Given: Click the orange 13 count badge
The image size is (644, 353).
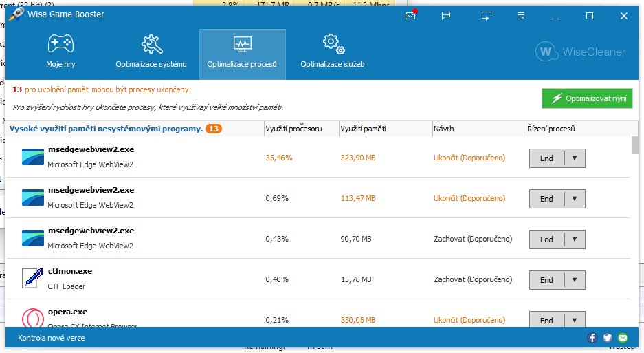Looking at the screenshot, I should coord(214,129).
